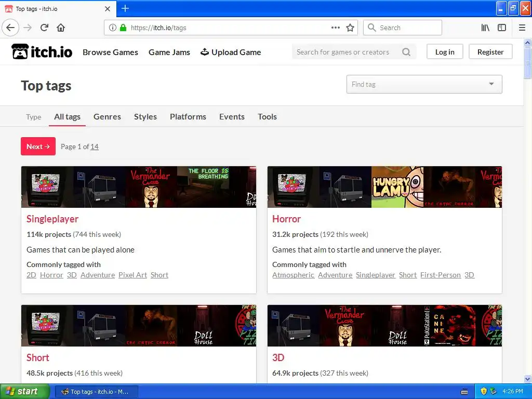Viewport: 532px width, 399px height.
Task: Click the scrollbar down arrow
Action: tap(527, 379)
